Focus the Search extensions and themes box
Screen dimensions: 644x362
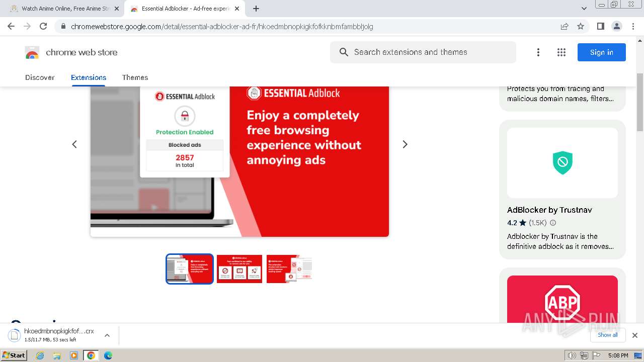tap(423, 52)
